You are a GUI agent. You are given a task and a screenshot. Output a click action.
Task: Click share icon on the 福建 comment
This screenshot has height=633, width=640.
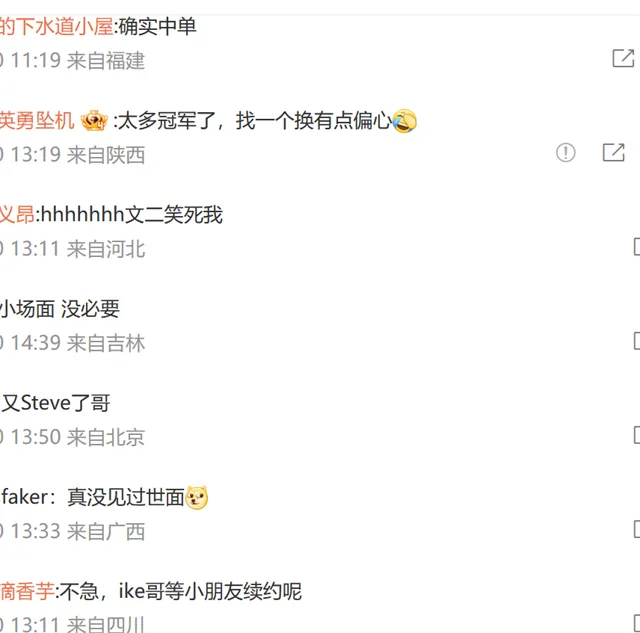[x=623, y=58]
